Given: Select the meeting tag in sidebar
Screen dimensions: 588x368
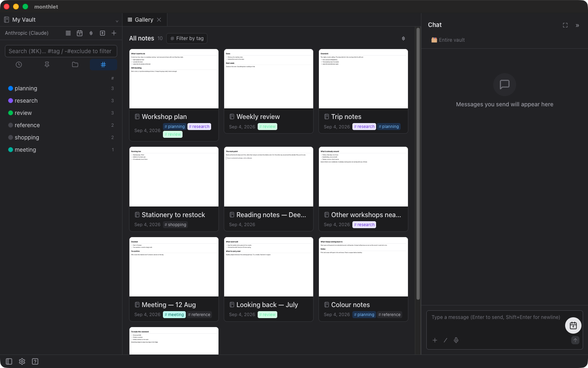Looking at the screenshot, I should pyautogui.click(x=61, y=150).
